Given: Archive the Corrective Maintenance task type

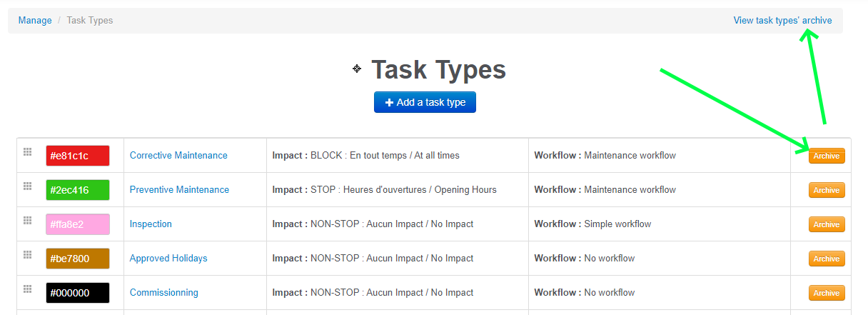Looking at the screenshot, I should (x=826, y=156).
